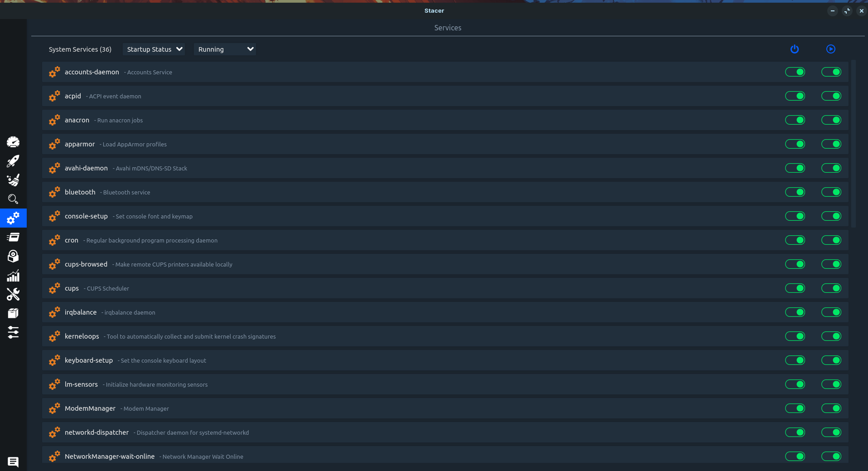This screenshot has width=868, height=471.
Task: Disable bluetooth startup toggle
Action: (x=795, y=192)
